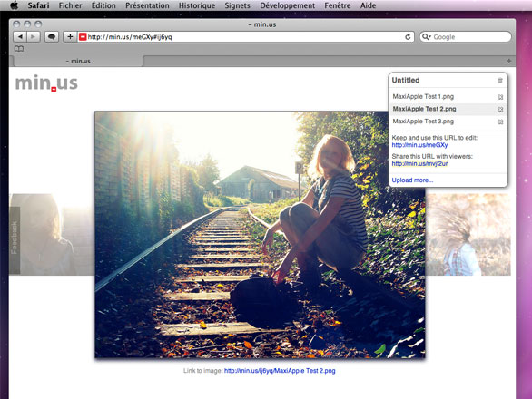Remove MaxiApple Test 2.png from the list

pos(500,110)
